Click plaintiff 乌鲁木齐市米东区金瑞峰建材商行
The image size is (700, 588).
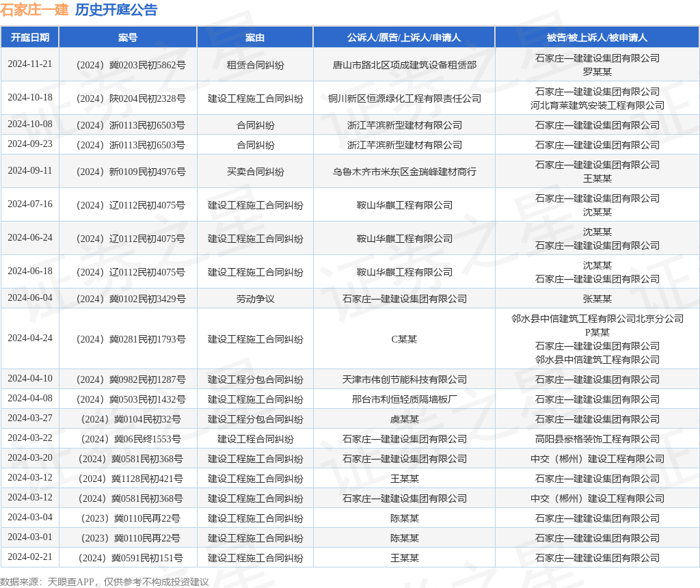404,172
